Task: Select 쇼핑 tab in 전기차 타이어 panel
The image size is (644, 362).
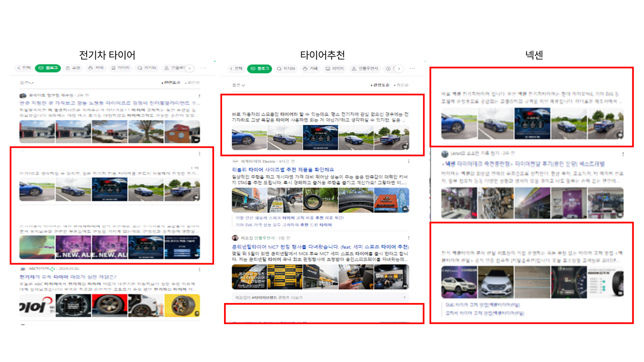Action: pyautogui.click(x=73, y=68)
